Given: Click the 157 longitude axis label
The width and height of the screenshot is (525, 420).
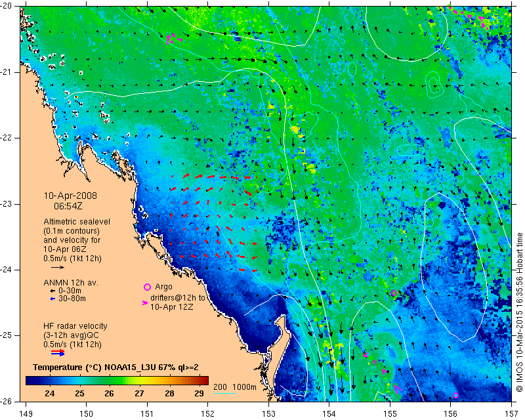Looking at the screenshot, I should [x=512, y=414].
